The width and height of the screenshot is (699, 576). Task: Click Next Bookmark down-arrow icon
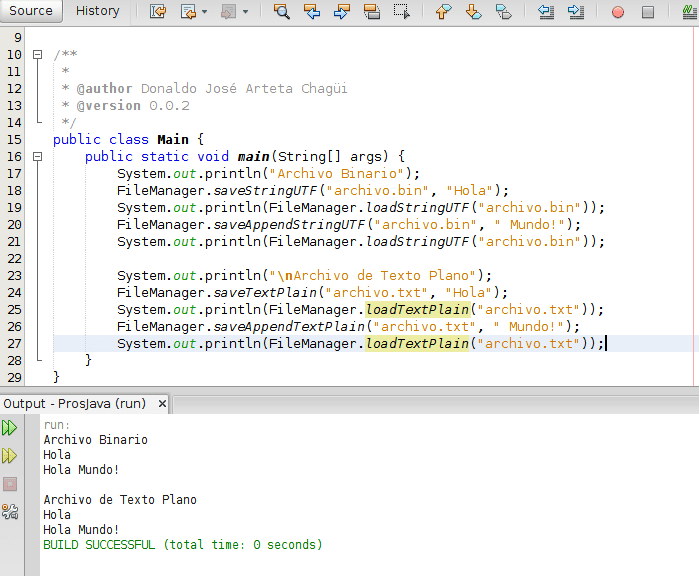point(473,11)
